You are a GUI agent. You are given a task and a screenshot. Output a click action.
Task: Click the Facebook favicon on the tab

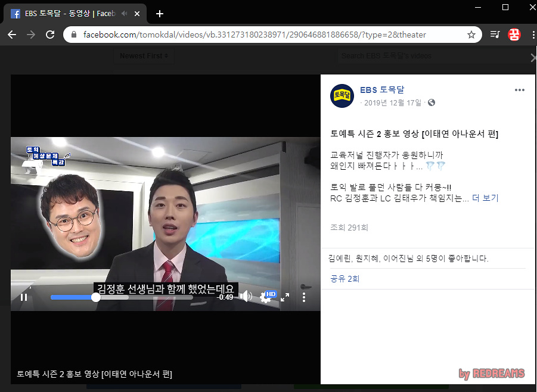pos(15,14)
